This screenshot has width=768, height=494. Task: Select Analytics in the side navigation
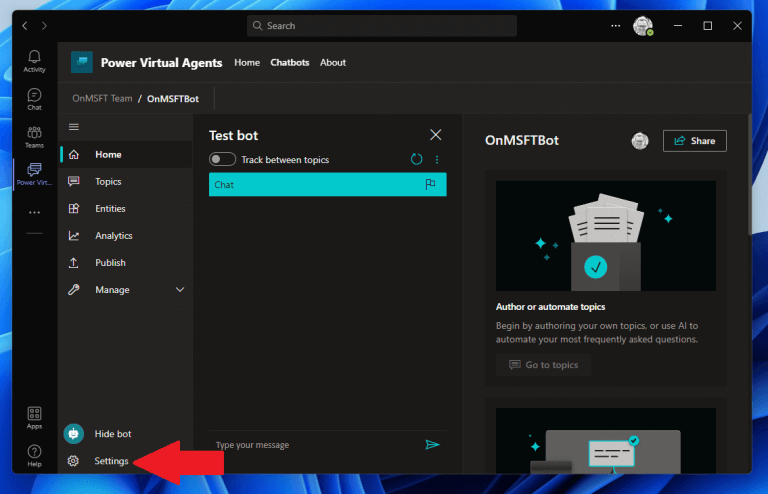point(125,235)
